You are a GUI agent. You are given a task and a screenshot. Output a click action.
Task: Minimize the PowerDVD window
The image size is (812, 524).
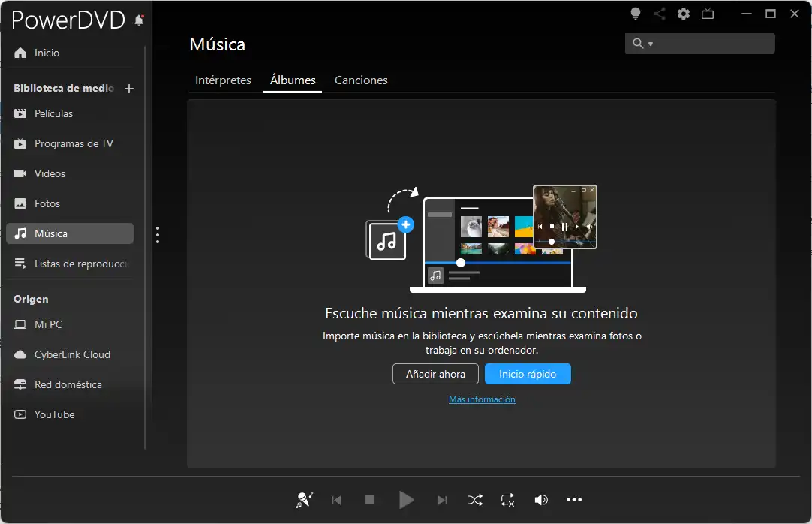(x=746, y=14)
